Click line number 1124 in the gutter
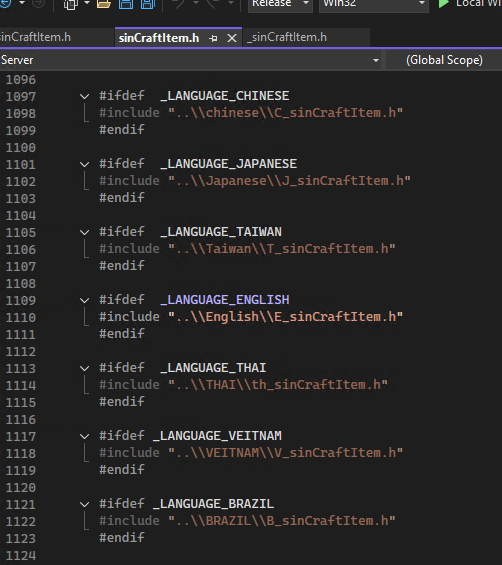Image resolution: width=502 pixels, height=565 pixels. pos(21,556)
